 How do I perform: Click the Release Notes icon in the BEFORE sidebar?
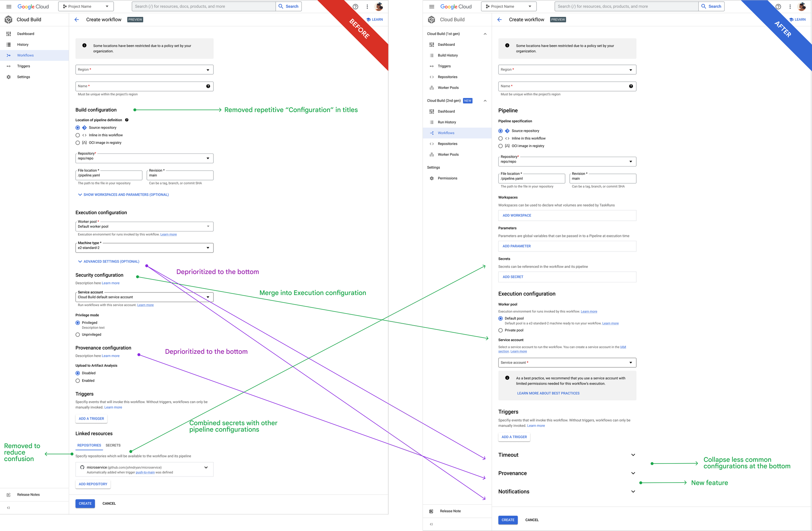pos(8,495)
